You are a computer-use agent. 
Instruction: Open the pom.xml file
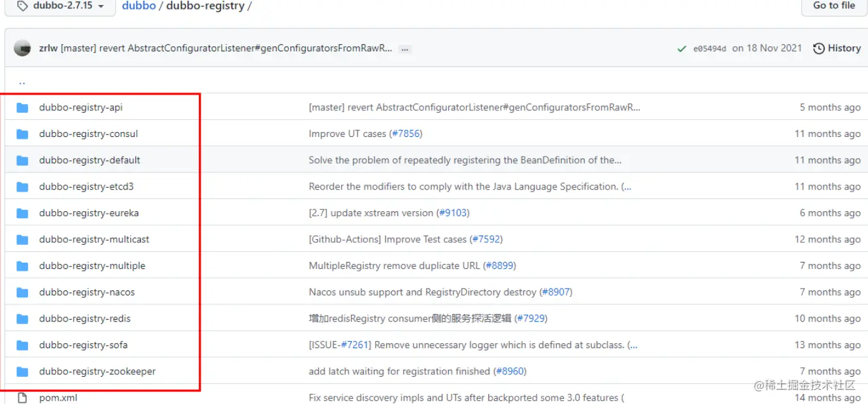point(58,398)
